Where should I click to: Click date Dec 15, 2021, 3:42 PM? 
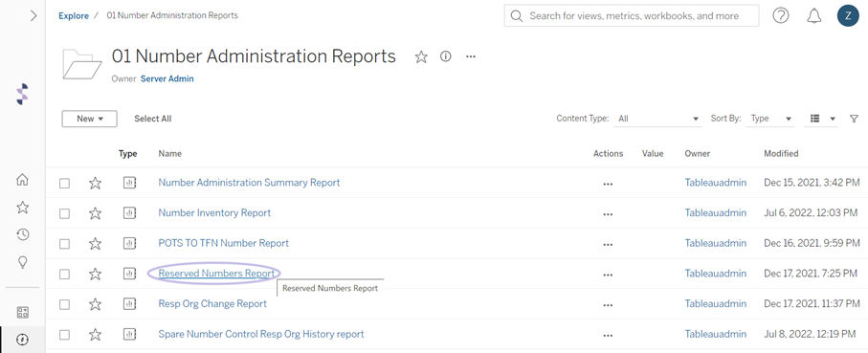click(812, 183)
